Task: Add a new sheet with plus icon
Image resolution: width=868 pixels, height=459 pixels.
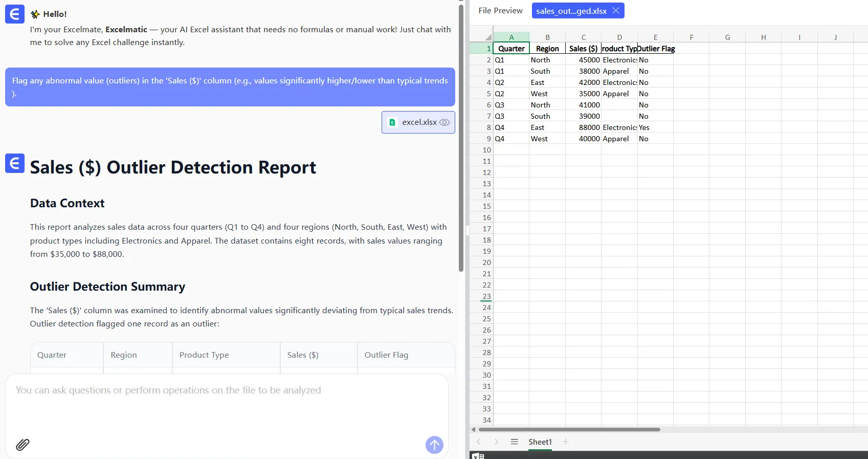Action: coord(565,442)
